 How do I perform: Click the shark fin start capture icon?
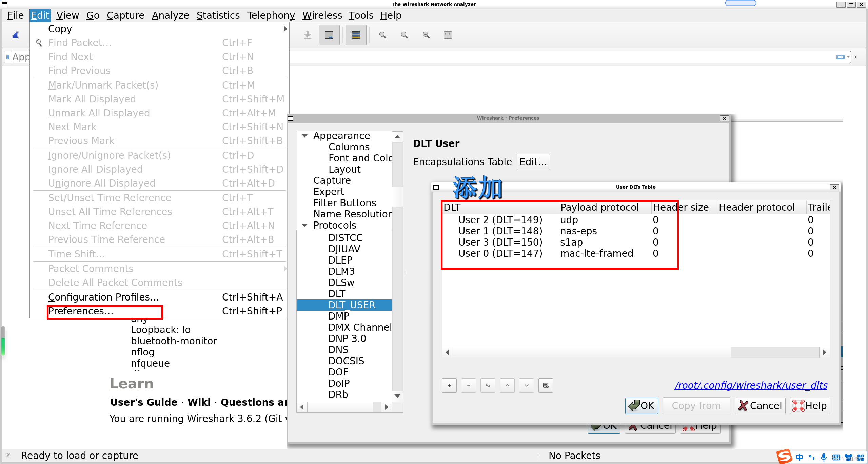pyautogui.click(x=16, y=35)
